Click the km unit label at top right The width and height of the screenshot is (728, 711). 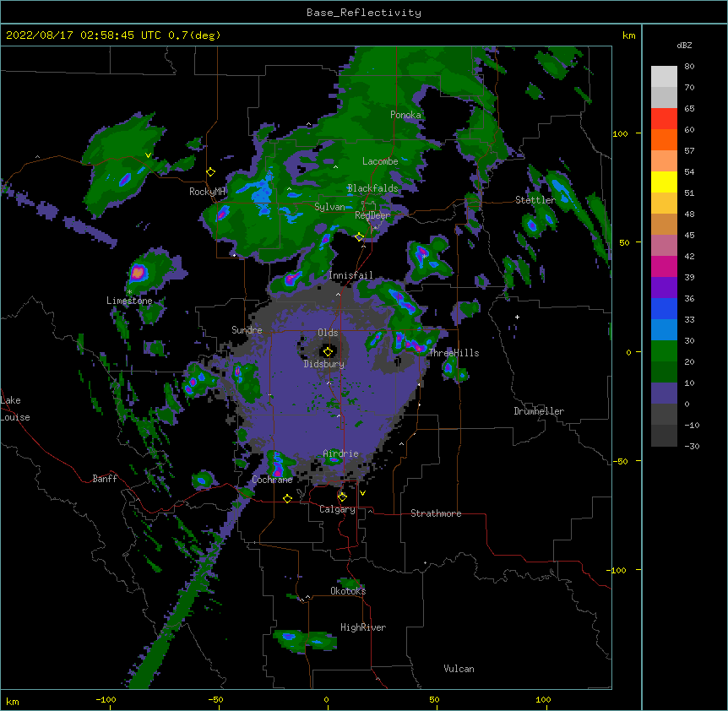(629, 35)
